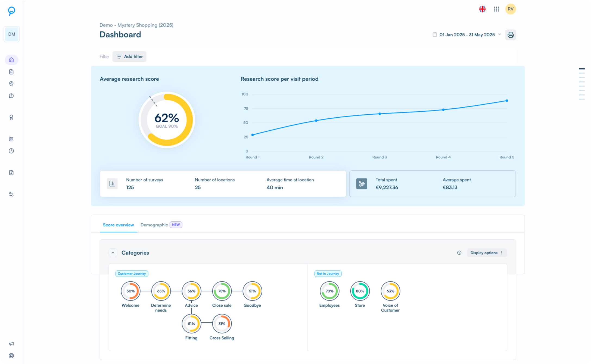Select the Welcome 50% category circle
The width and height of the screenshot is (591, 364).
coord(130,291)
